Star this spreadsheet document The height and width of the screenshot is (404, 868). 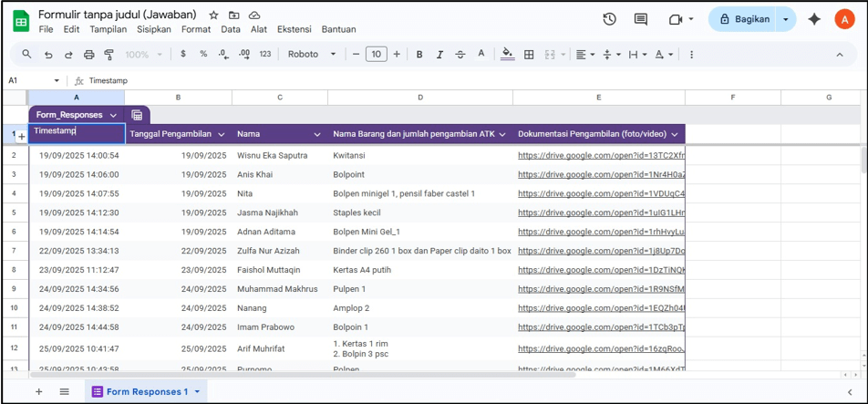click(213, 16)
